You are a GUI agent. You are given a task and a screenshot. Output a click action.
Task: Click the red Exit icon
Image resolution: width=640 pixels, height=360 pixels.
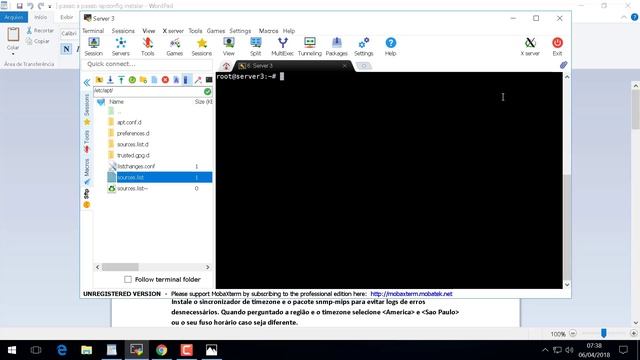pyautogui.click(x=557, y=47)
